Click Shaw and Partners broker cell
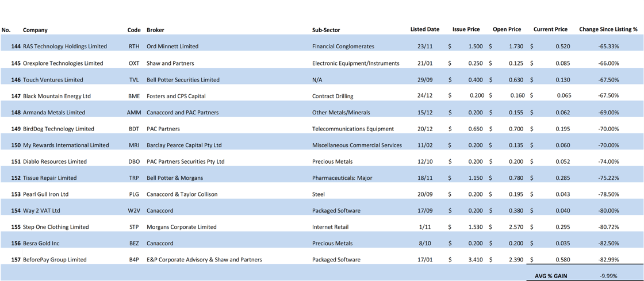Image resolution: width=644 pixels, height=281 pixels. pos(170,63)
